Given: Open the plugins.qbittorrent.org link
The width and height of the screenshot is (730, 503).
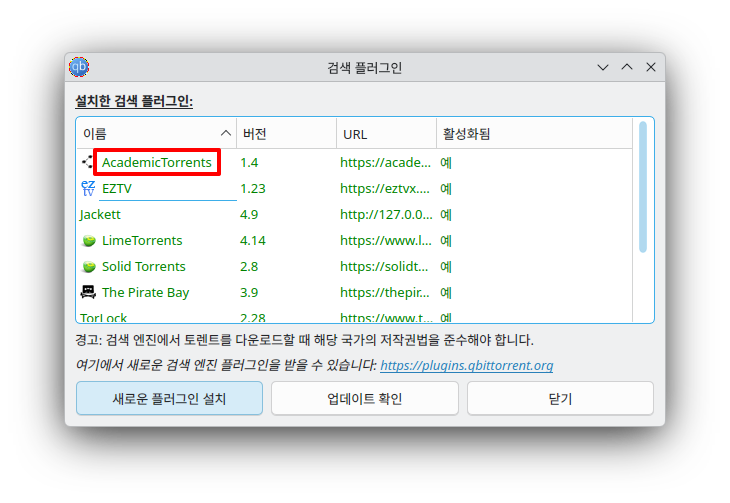Looking at the screenshot, I should (x=466, y=366).
